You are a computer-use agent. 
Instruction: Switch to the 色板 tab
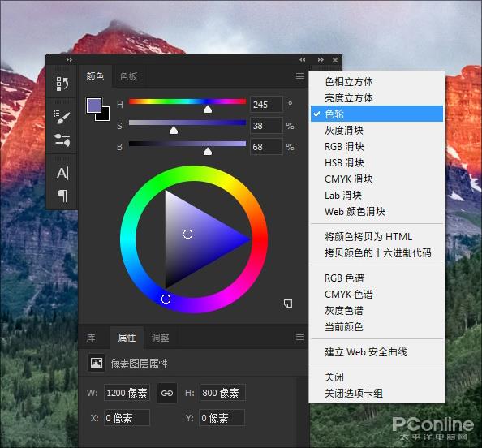coord(128,76)
